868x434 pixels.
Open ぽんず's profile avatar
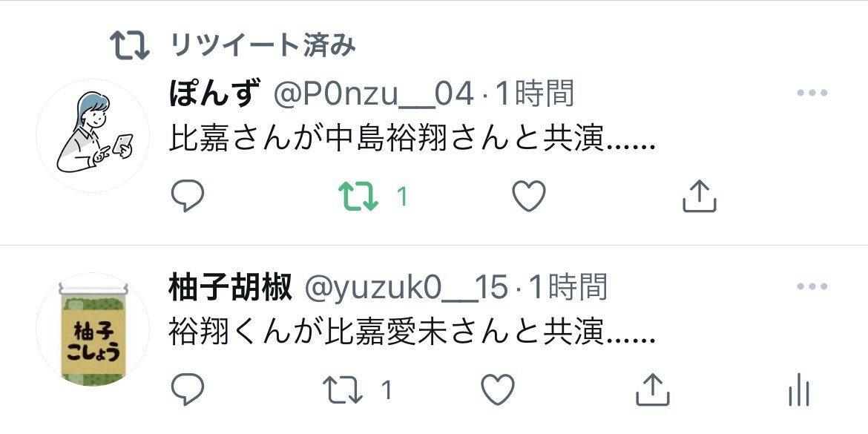pos(93,136)
